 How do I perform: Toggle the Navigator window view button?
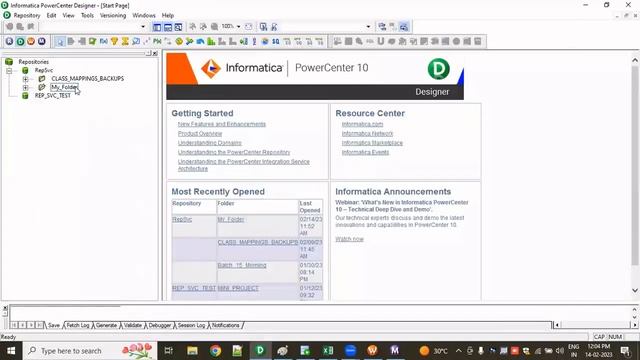(157, 27)
